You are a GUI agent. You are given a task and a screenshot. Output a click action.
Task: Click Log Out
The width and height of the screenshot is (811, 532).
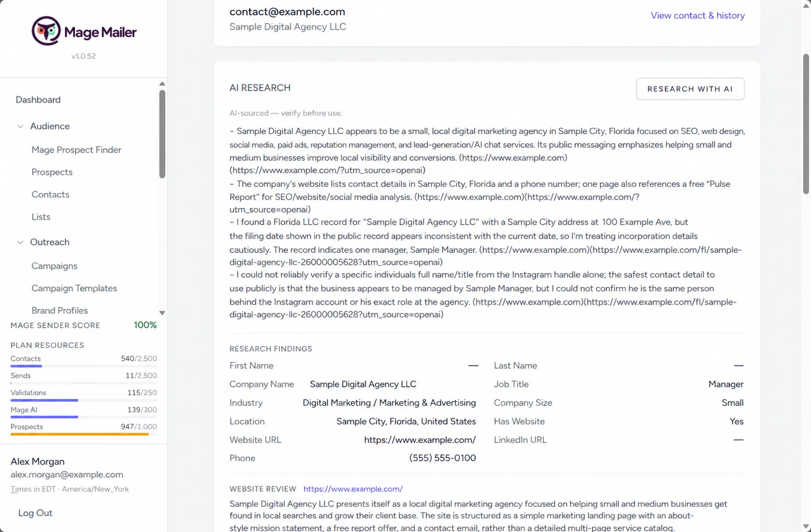point(35,513)
